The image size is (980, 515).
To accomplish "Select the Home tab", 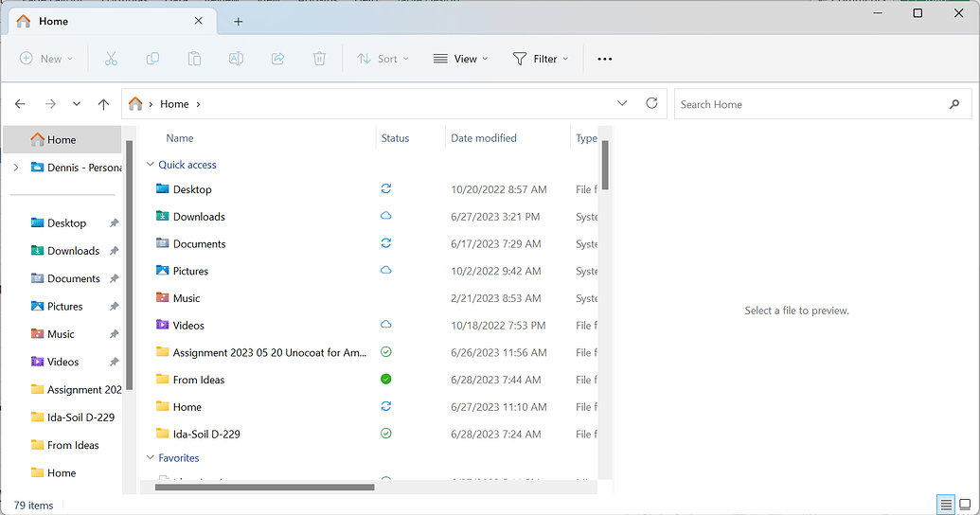I will pos(113,21).
